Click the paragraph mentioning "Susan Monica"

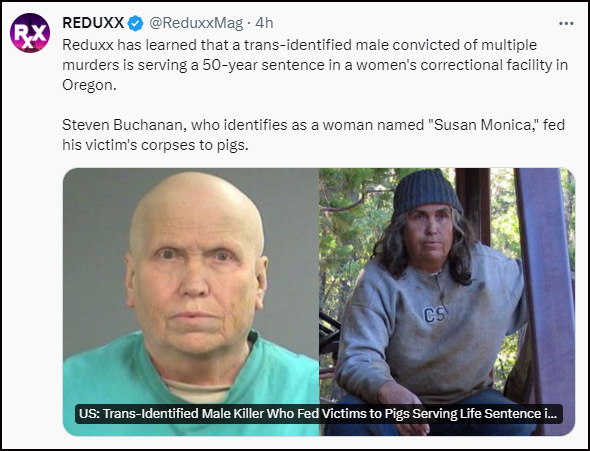[x=313, y=135]
